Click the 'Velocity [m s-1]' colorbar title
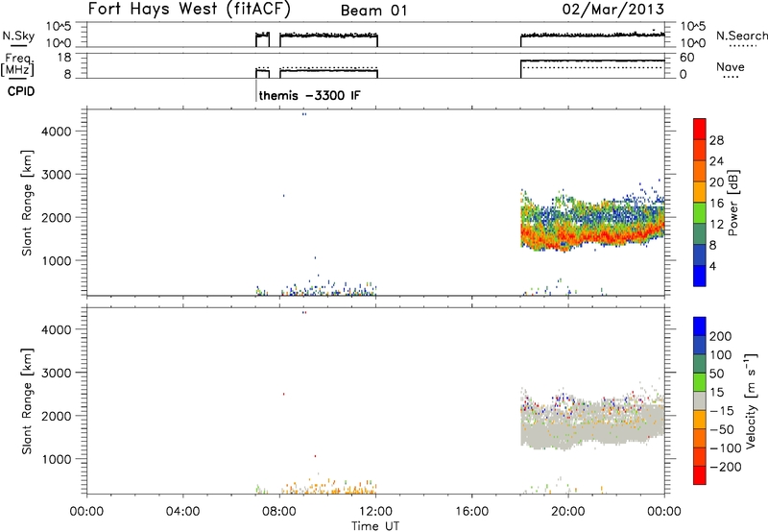 tap(751, 400)
